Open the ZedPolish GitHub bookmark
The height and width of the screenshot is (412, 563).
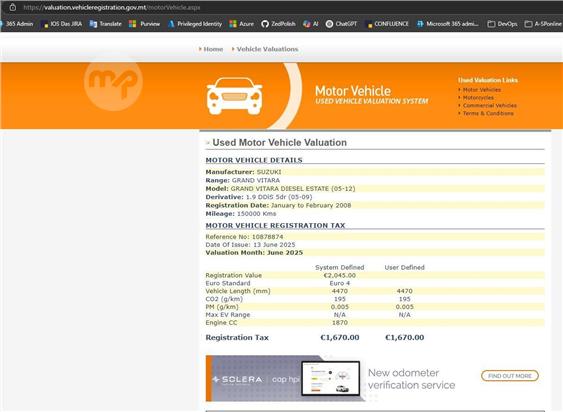(x=278, y=24)
